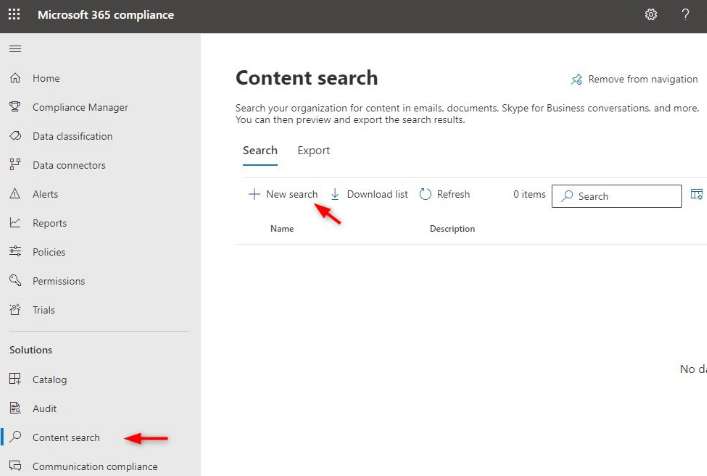Screen dimensions: 707x476
Task: Click the Home house icon
Action: coord(15,78)
